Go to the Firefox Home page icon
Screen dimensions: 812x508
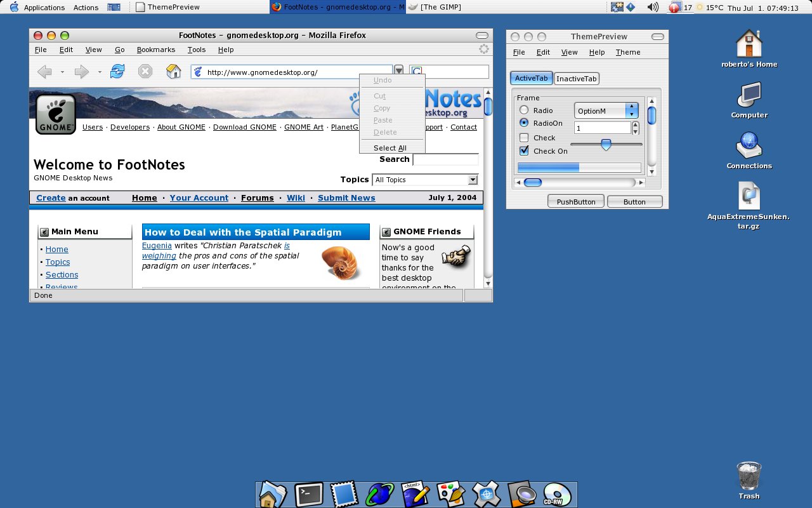tap(174, 71)
